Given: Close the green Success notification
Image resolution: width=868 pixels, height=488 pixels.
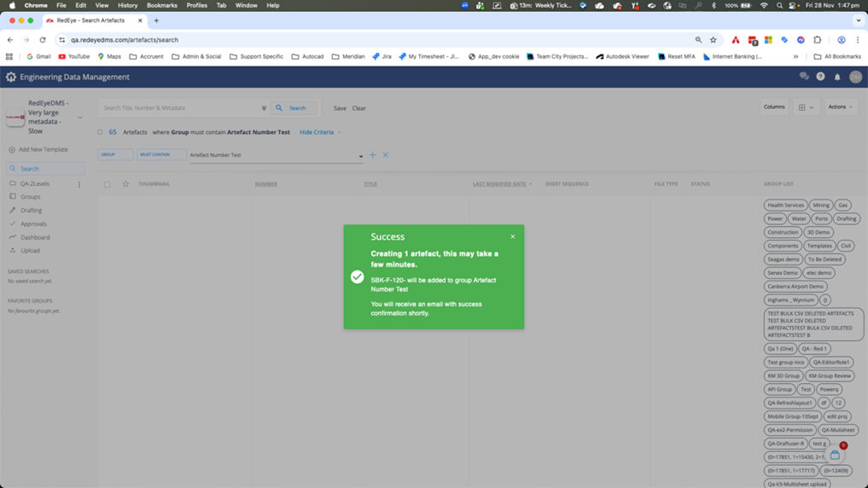Looking at the screenshot, I should 512,237.
